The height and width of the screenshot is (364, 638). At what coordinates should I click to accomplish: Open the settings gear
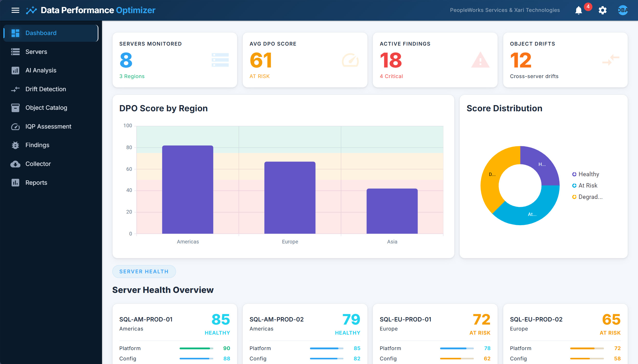coord(602,10)
